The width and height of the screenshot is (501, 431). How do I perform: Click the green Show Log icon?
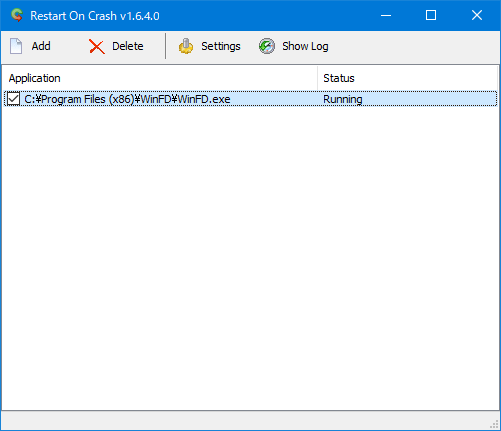click(x=267, y=46)
